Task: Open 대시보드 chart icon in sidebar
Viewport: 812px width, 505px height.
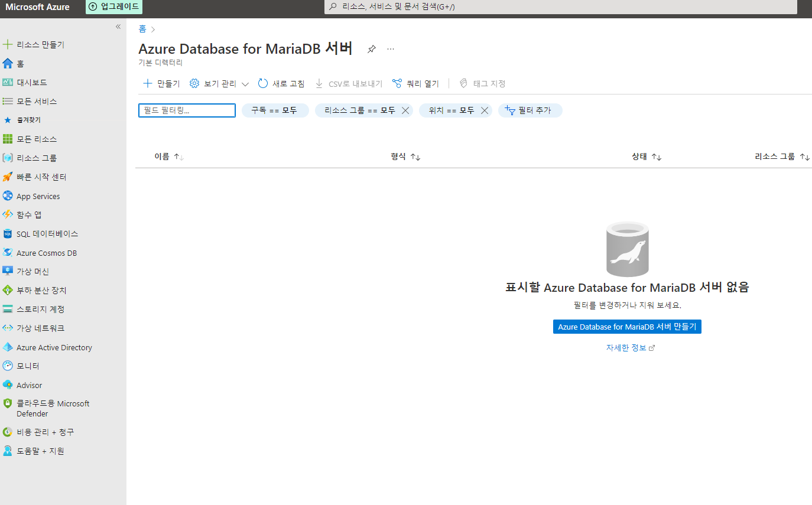Action: pos(8,82)
